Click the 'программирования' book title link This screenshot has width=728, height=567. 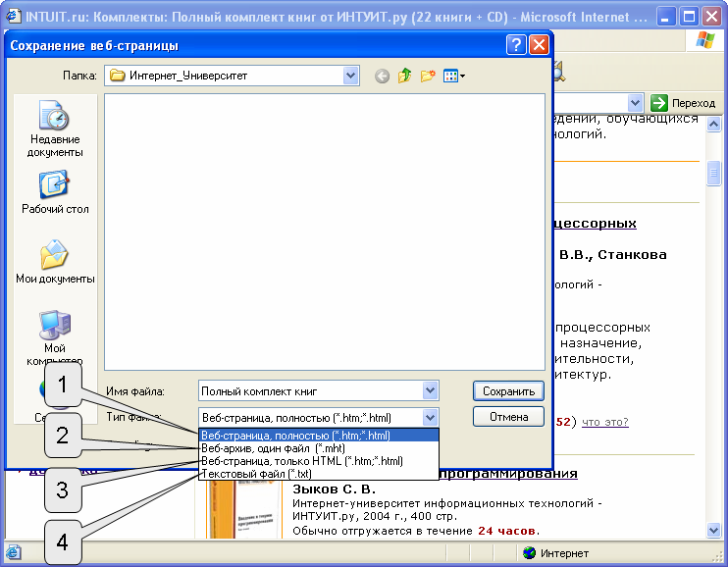[x=508, y=473]
